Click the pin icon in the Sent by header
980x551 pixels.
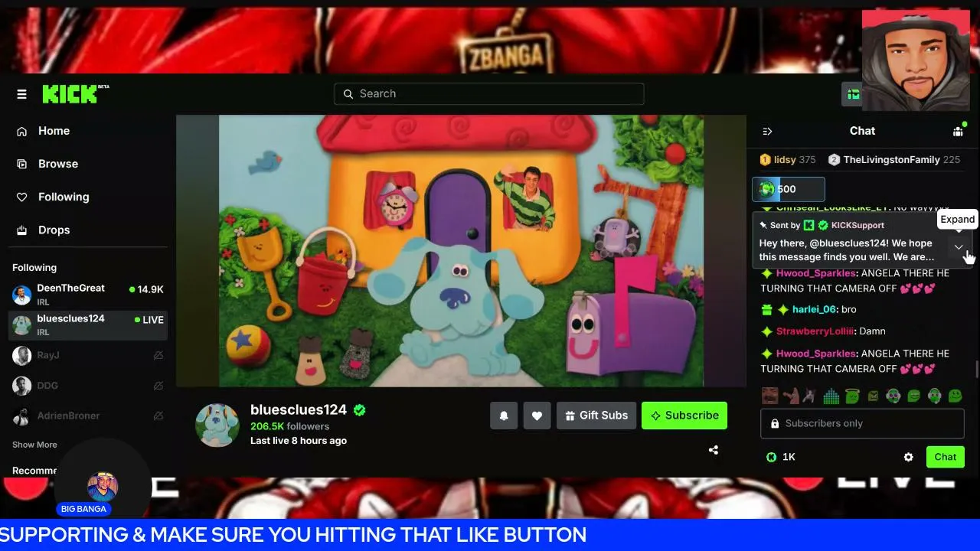coord(763,225)
